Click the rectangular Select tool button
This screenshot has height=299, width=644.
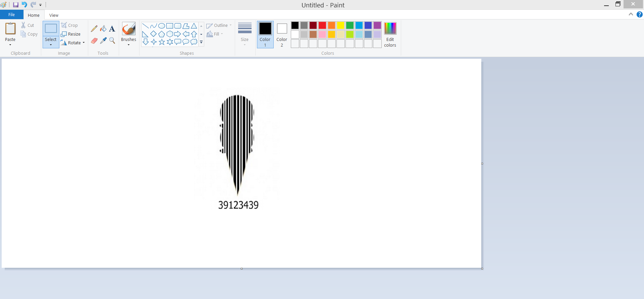tap(51, 29)
